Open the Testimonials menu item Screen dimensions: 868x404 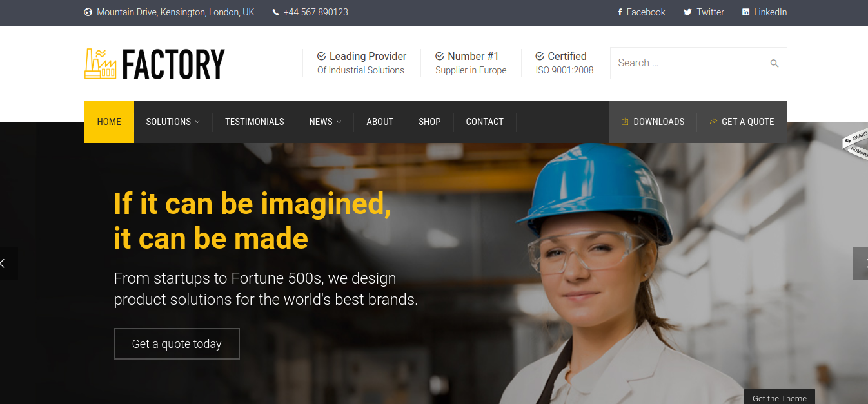point(254,122)
